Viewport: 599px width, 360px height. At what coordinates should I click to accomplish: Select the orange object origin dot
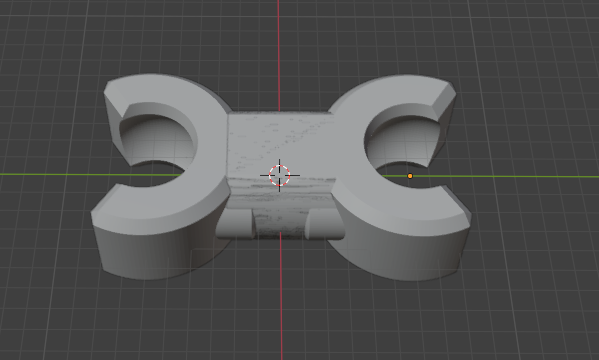point(410,176)
